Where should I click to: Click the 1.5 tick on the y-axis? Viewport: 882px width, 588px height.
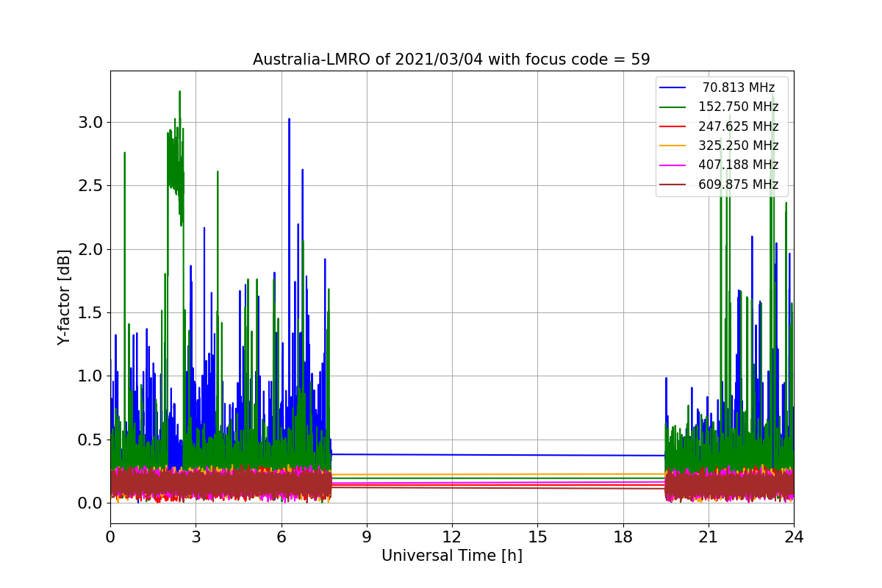tap(90, 312)
